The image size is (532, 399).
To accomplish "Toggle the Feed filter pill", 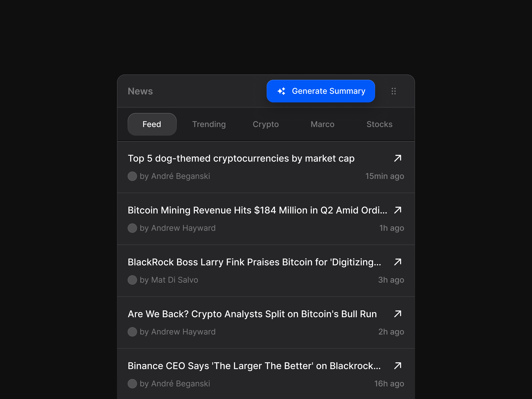I will pyautogui.click(x=152, y=124).
